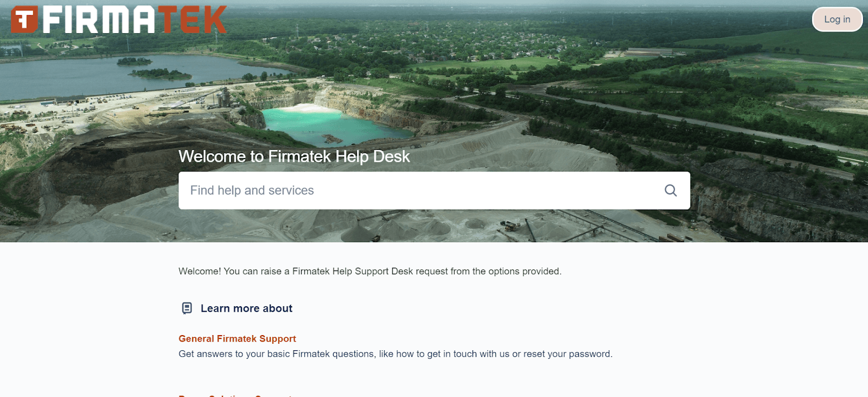Click the phrase "Firmatek Help Support Desk"
Image resolution: width=868 pixels, height=397 pixels.
pyautogui.click(x=353, y=272)
